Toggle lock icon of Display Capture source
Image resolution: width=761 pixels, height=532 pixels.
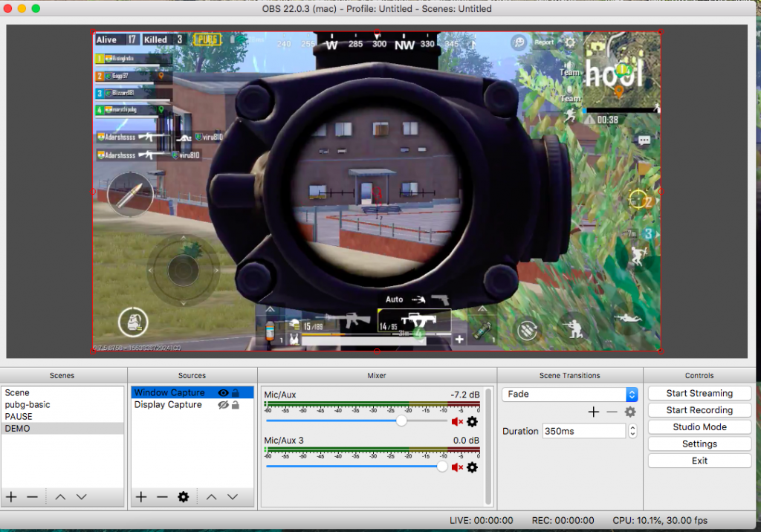click(x=236, y=405)
